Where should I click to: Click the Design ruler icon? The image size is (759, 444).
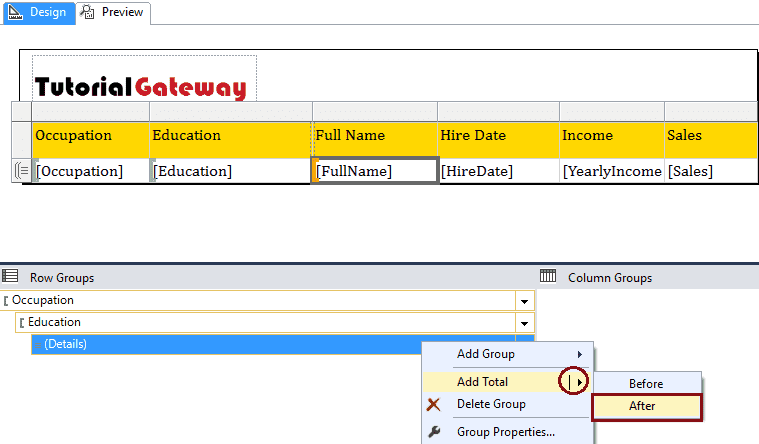[16, 12]
